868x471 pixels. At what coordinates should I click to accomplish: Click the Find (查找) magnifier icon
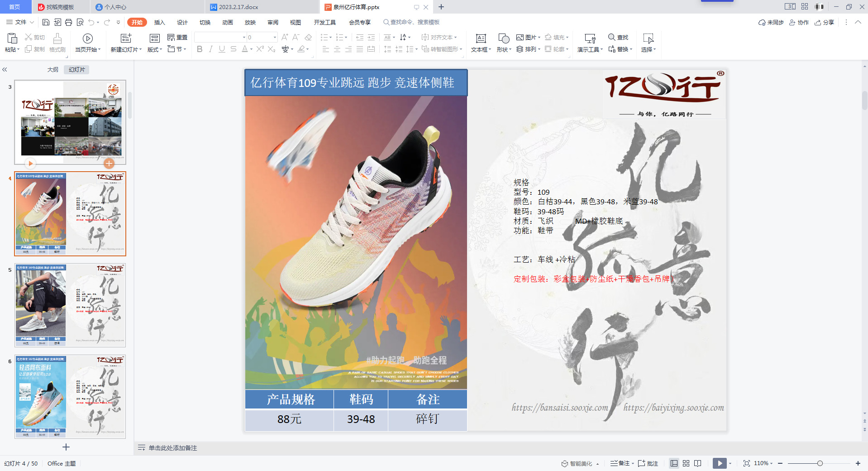tap(611, 37)
